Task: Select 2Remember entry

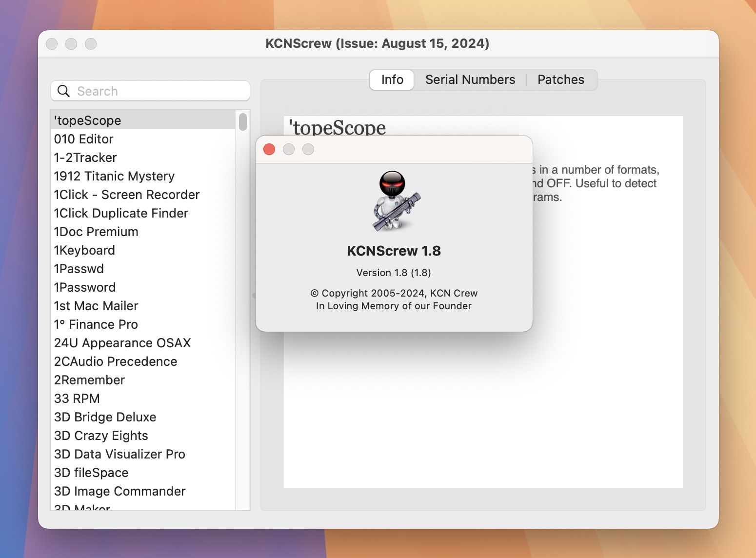Action: point(143,380)
